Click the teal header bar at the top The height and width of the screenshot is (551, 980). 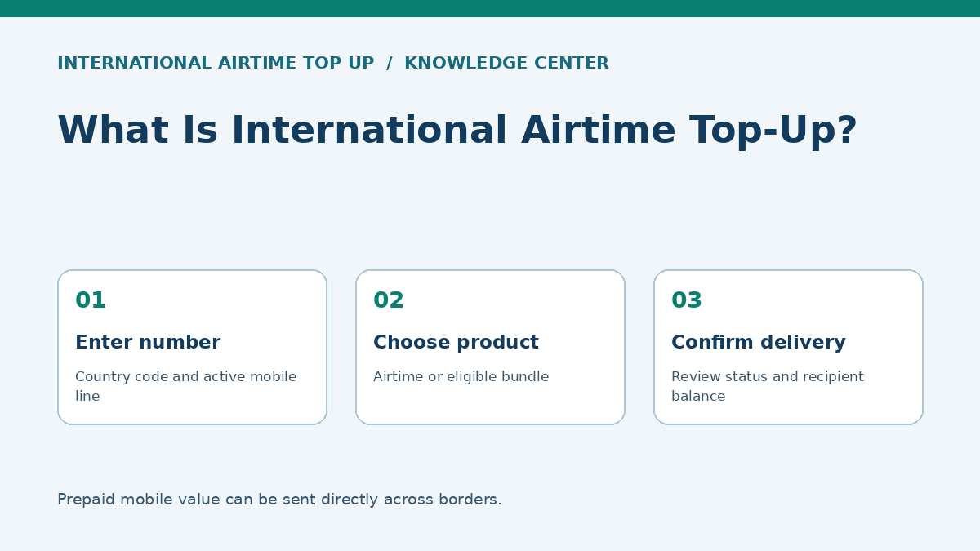coord(490,8)
